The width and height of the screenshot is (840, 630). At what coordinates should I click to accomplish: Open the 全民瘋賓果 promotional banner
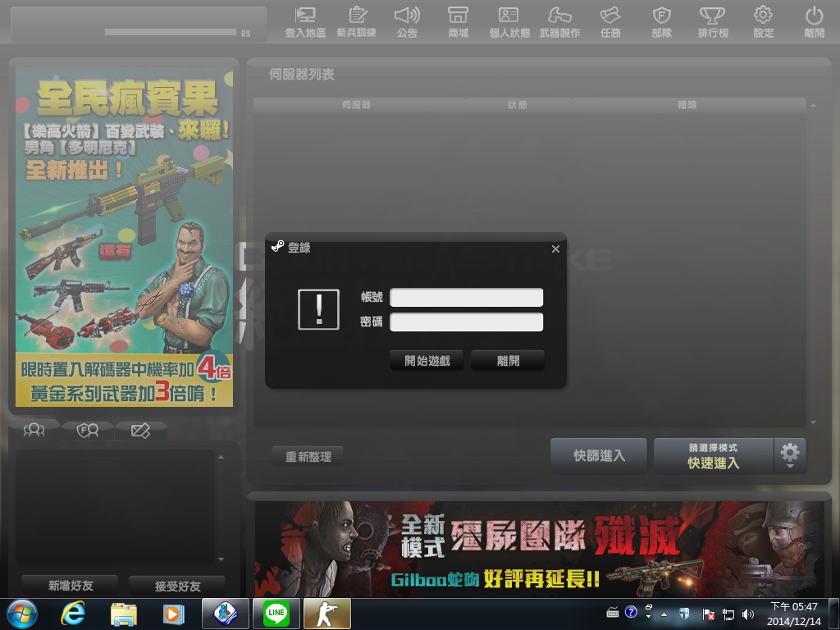[x=124, y=237]
